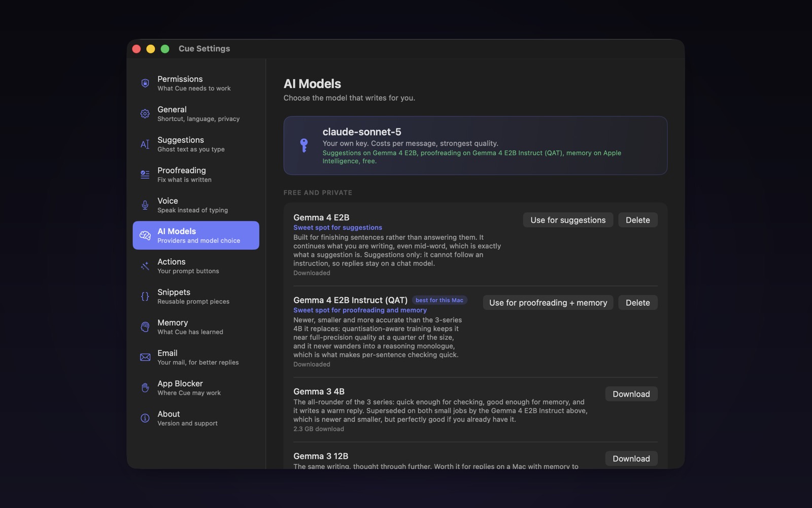Click the key icon on claude-sonnet-5 card

pos(304,146)
